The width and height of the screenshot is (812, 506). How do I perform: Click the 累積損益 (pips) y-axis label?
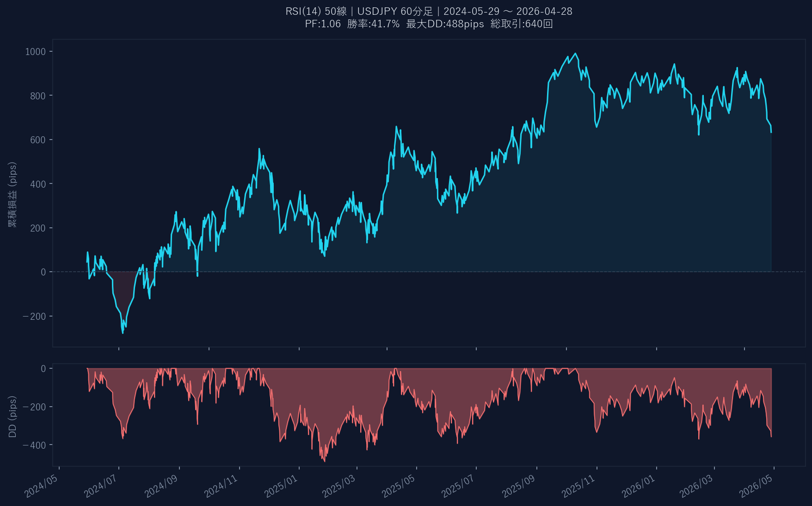(x=12, y=194)
